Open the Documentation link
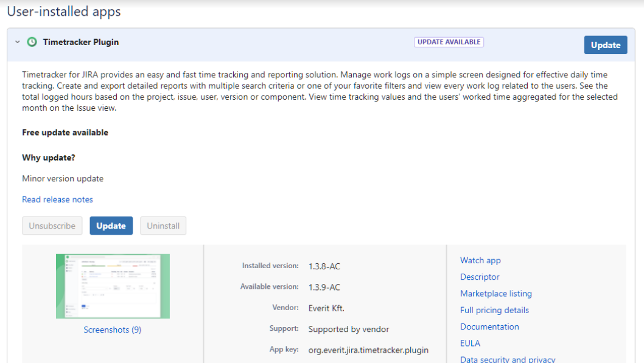The height and width of the screenshot is (363, 644). [x=489, y=327]
